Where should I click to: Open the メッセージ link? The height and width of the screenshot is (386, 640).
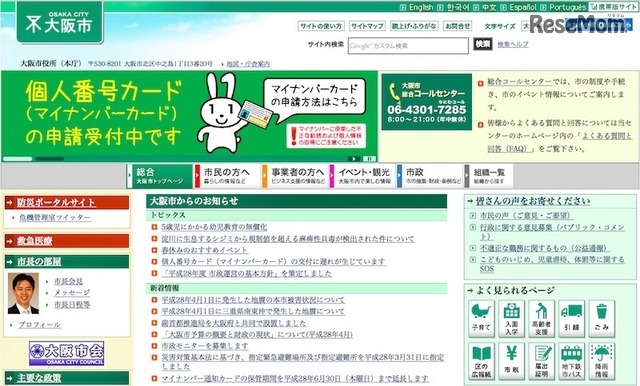pos(72,293)
